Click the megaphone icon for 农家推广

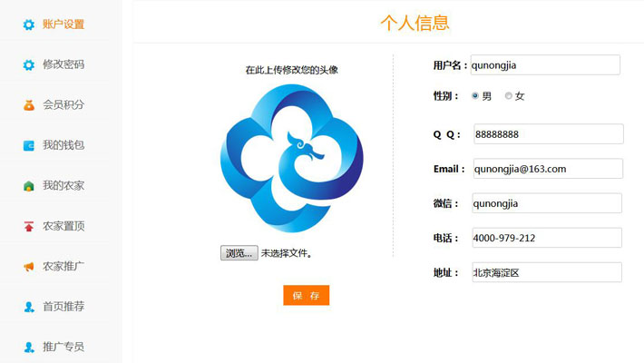coord(29,267)
